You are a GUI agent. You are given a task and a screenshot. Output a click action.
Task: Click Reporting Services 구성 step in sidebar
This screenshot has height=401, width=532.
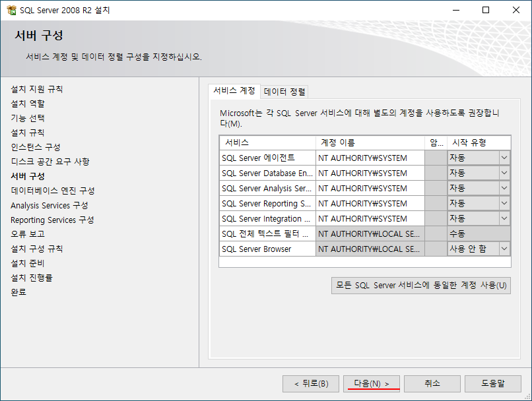click(x=52, y=220)
